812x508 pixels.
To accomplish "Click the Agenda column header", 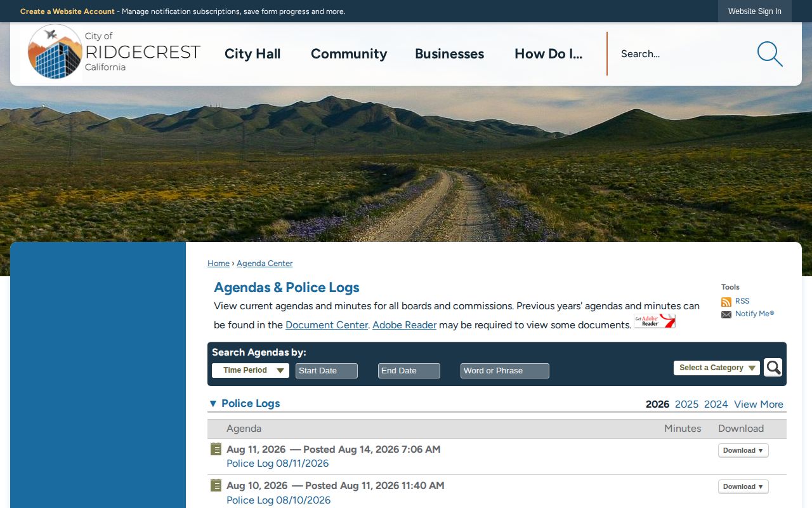I will [244, 429].
